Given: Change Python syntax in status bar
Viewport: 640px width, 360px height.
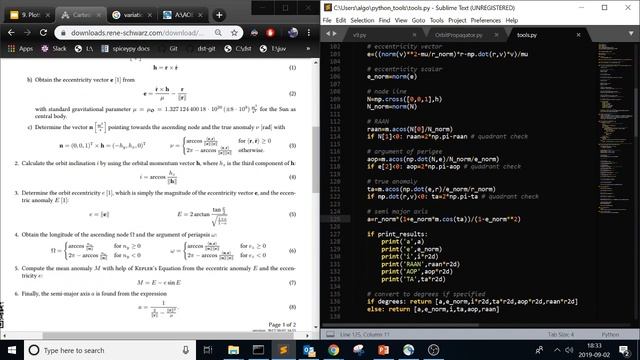Looking at the screenshot, I should tap(610, 334).
